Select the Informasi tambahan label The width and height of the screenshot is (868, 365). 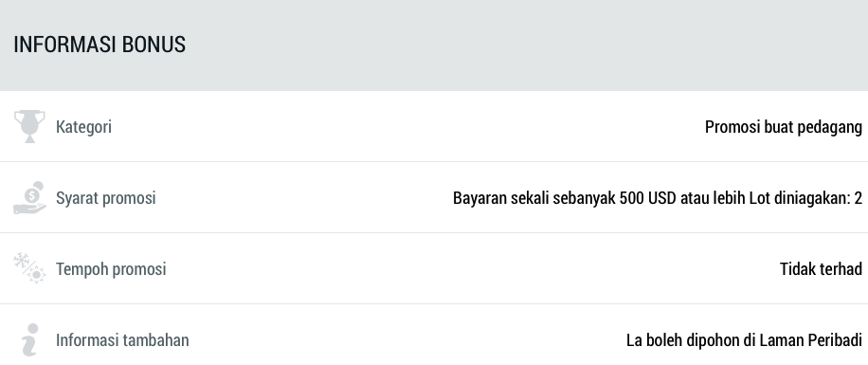click(122, 339)
